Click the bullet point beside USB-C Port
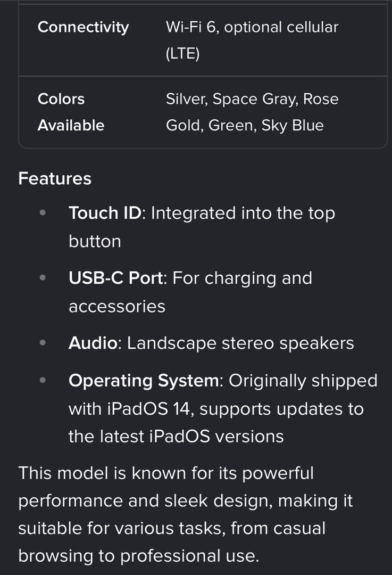Viewport: 392px width, 575px height. coord(43,278)
